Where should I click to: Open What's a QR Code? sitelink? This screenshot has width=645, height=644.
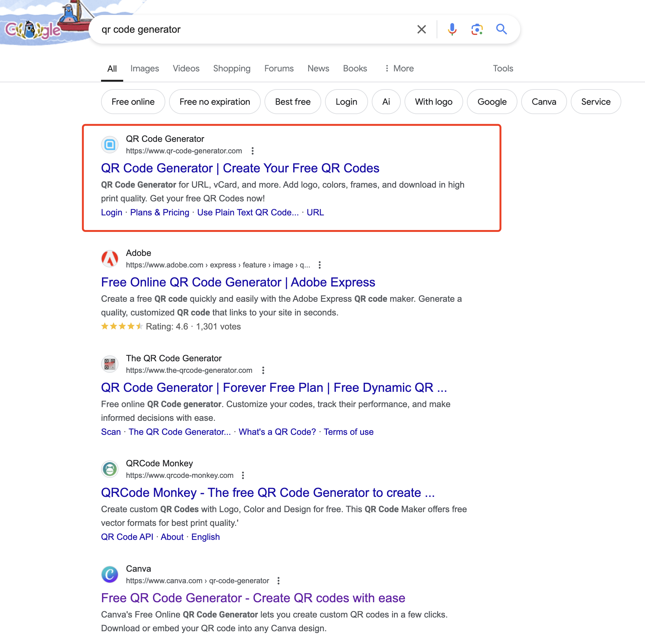point(277,432)
